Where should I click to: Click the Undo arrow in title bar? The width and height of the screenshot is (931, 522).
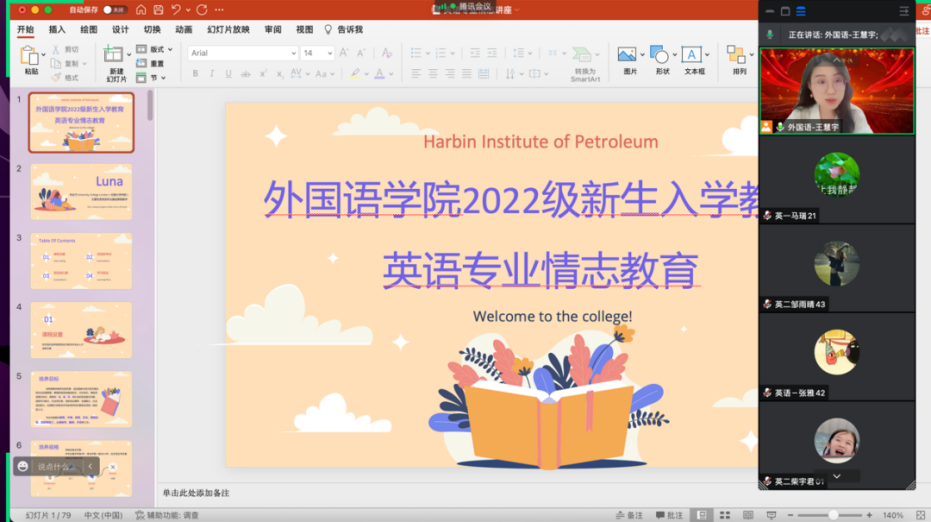[177, 10]
